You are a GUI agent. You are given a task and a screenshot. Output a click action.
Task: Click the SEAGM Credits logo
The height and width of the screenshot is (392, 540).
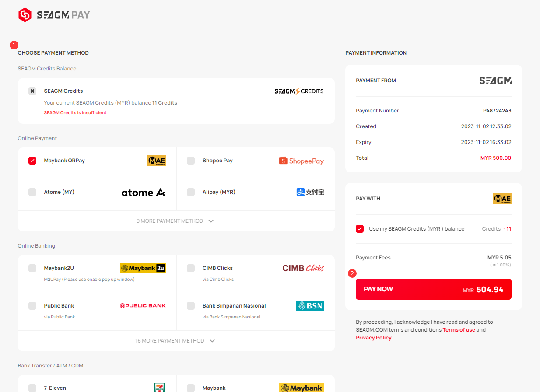[x=299, y=91]
